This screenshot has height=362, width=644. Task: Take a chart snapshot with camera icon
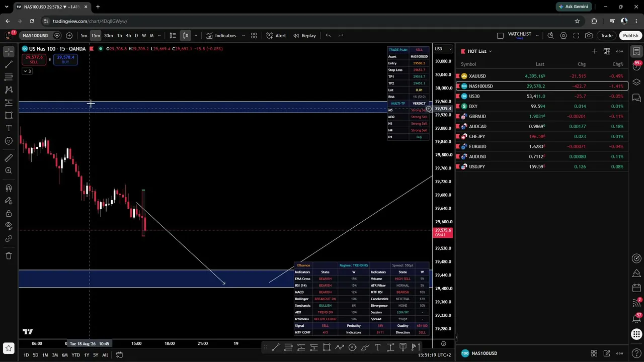pyautogui.click(x=589, y=36)
